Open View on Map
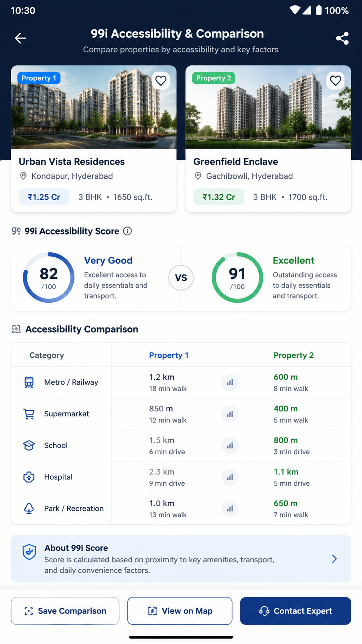This screenshot has height=644, width=362. pyautogui.click(x=180, y=611)
